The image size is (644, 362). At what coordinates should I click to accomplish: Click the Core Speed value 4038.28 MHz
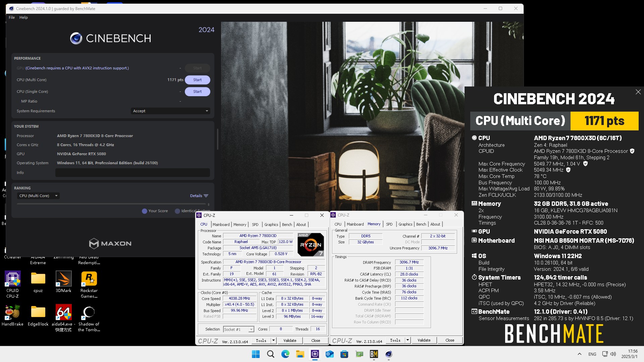[x=239, y=299]
